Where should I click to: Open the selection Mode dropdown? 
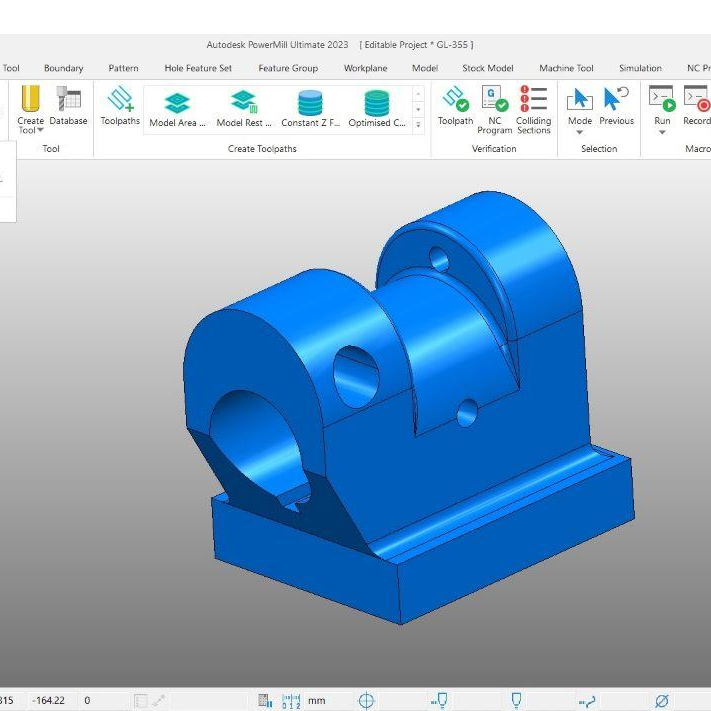point(579,132)
